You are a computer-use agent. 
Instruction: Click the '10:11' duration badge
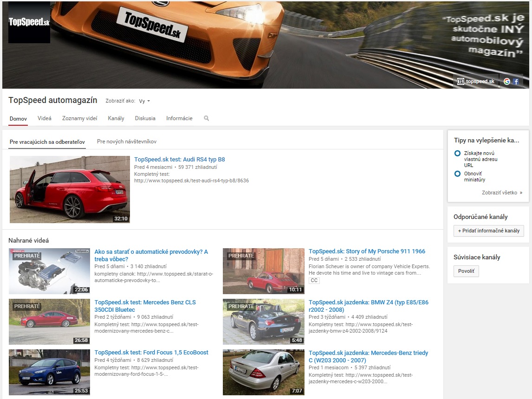pos(295,290)
